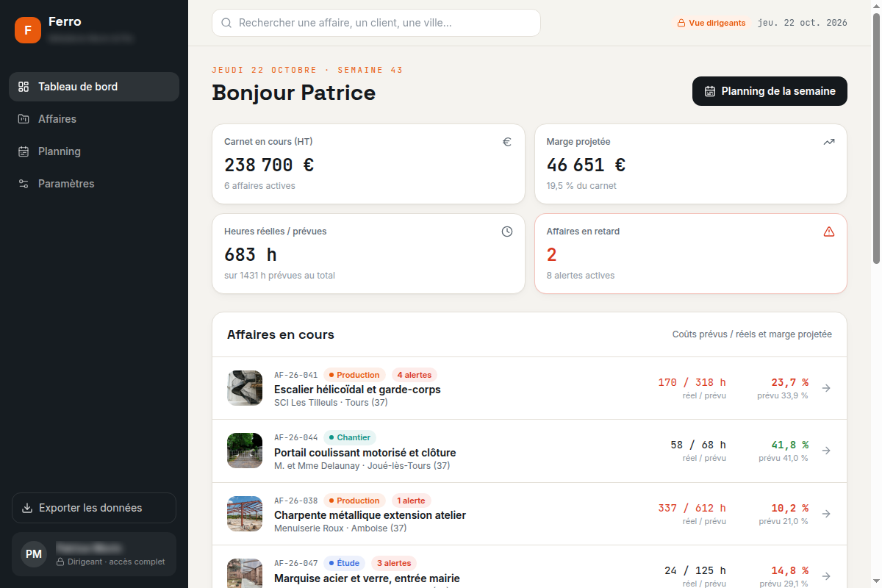Image resolution: width=882 pixels, height=588 pixels.
Task: Open the Affaires section
Action: coord(94,119)
